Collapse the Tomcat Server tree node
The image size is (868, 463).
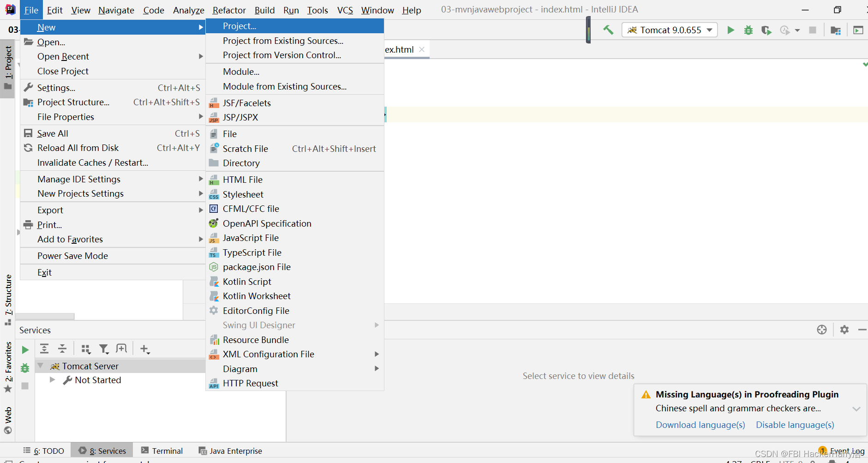coord(41,366)
